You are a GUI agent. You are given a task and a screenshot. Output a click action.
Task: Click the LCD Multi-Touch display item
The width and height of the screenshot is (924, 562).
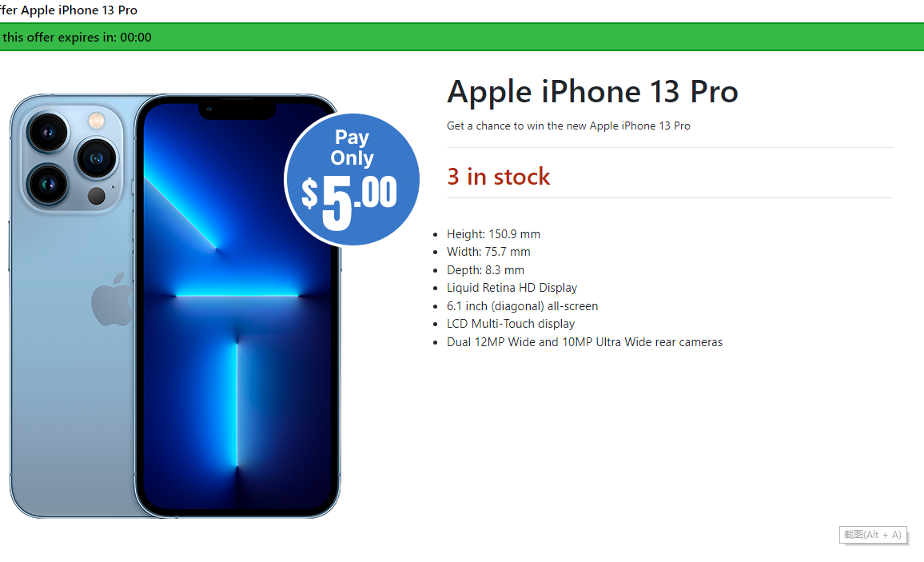(x=510, y=324)
